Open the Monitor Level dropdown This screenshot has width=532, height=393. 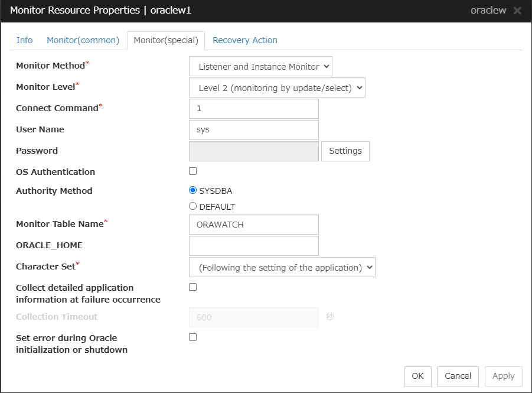coord(277,87)
